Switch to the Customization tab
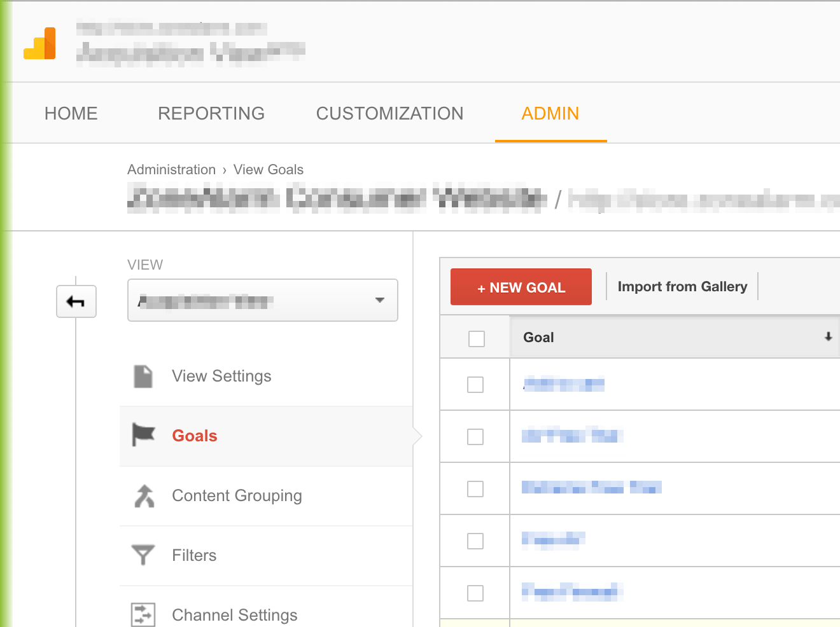 389,113
